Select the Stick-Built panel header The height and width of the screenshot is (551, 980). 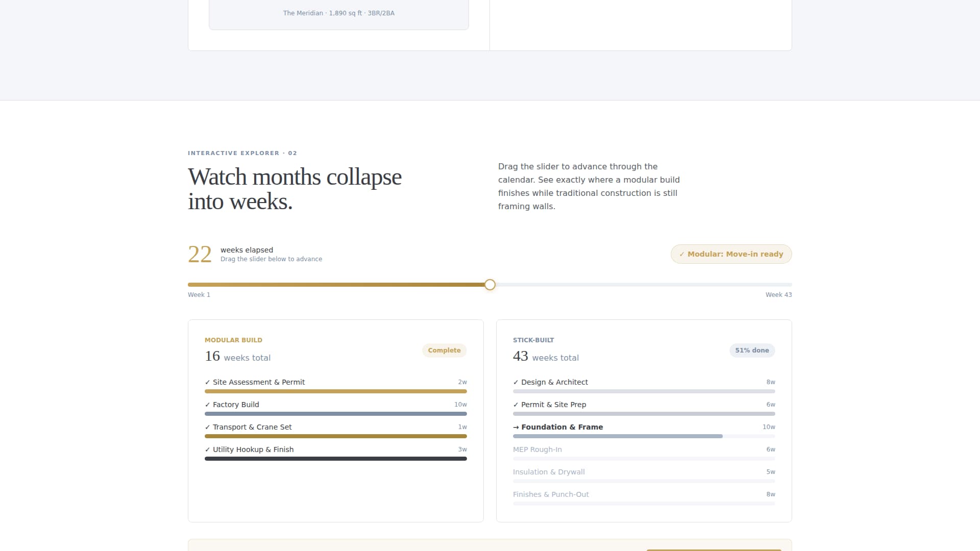point(533,340)
